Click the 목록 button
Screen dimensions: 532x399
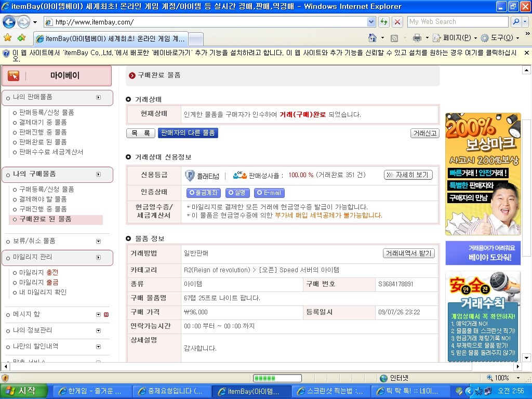(140, 133)
